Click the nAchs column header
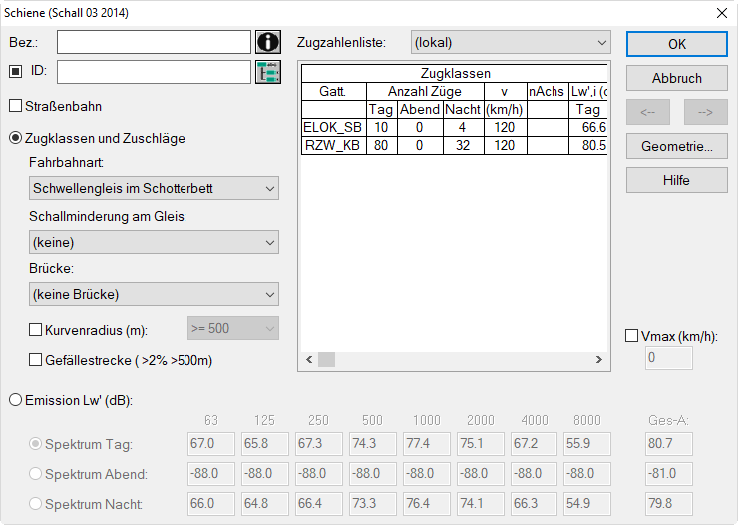This screenshot has height=525, width=738. click(x=547, y=91)
